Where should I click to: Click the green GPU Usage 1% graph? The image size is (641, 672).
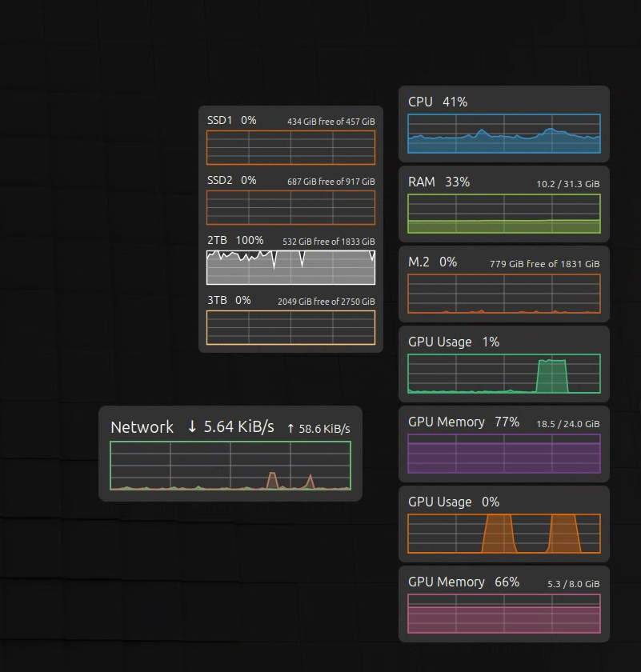504,374
